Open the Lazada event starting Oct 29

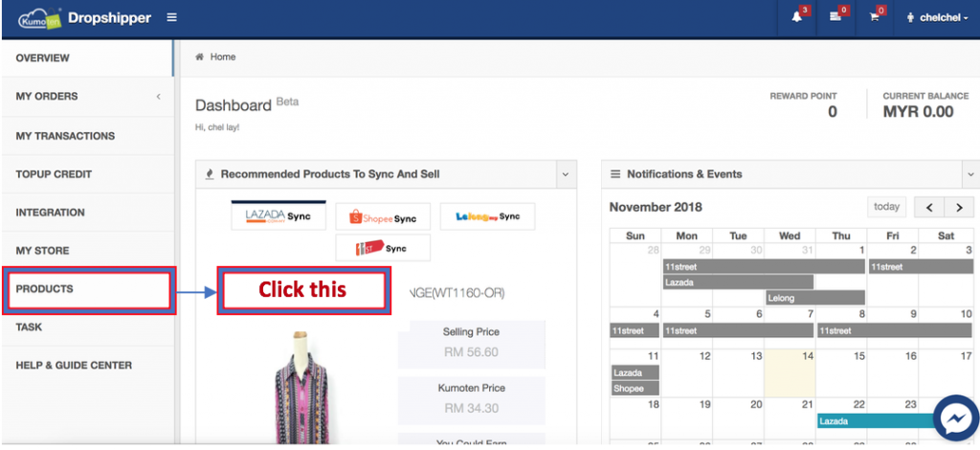(738, 282)
